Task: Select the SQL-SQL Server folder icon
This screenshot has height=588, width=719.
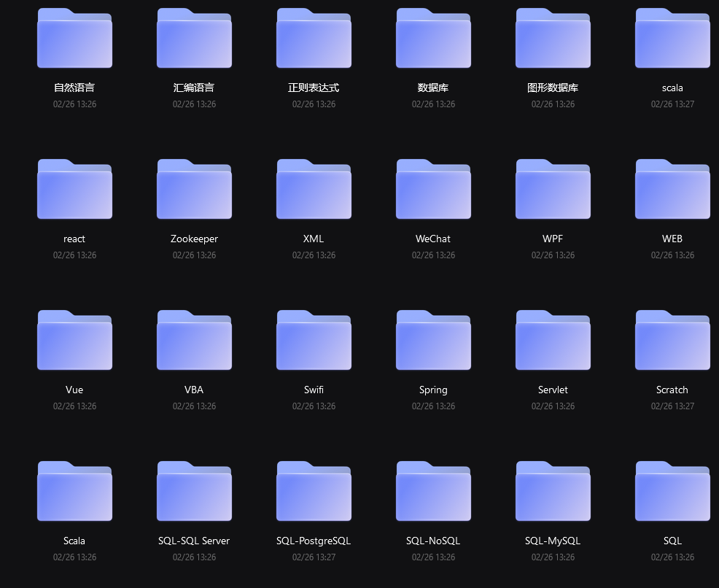Action: click(x=195, y=491)
